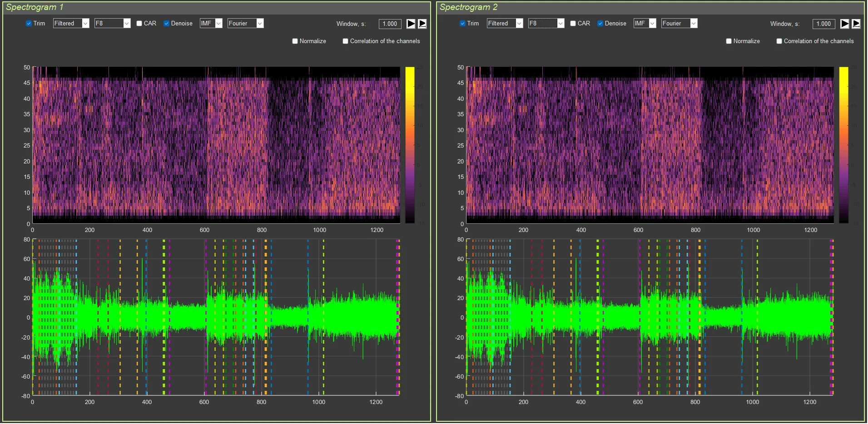Toggle Normalize checkbox in Spectrogram 2
868x424 pixels.
pos(729,41)
